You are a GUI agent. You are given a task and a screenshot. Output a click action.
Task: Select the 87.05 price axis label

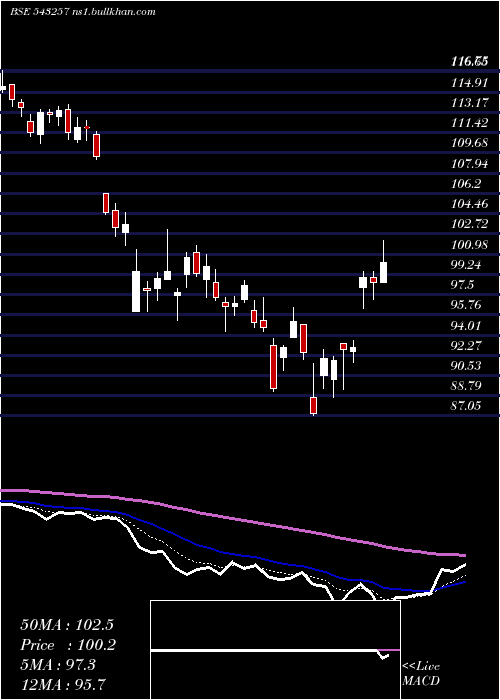coord(466,405)
